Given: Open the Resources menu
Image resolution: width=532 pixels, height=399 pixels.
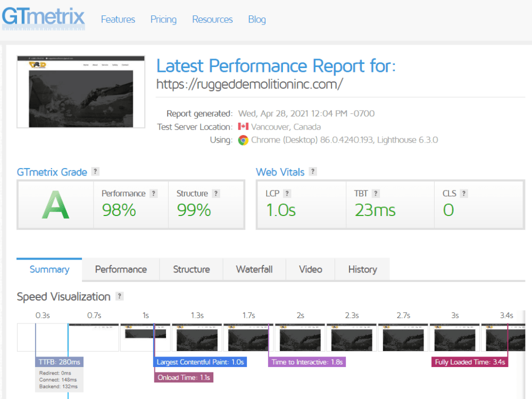Looking at the screenshot, I should [212, 19].
